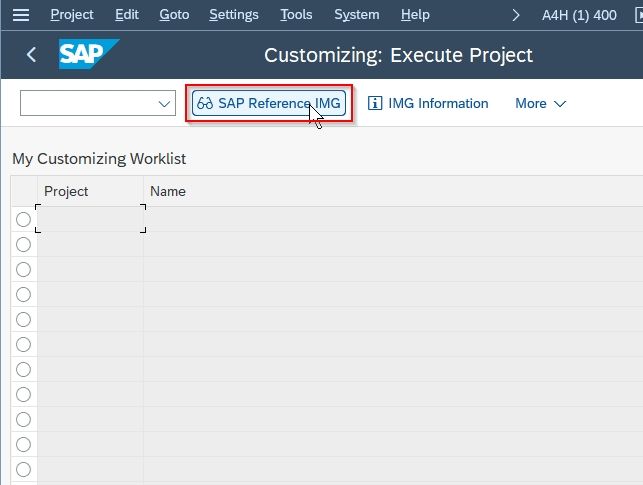Click the focused Project cell in first row

click(90, 219)
